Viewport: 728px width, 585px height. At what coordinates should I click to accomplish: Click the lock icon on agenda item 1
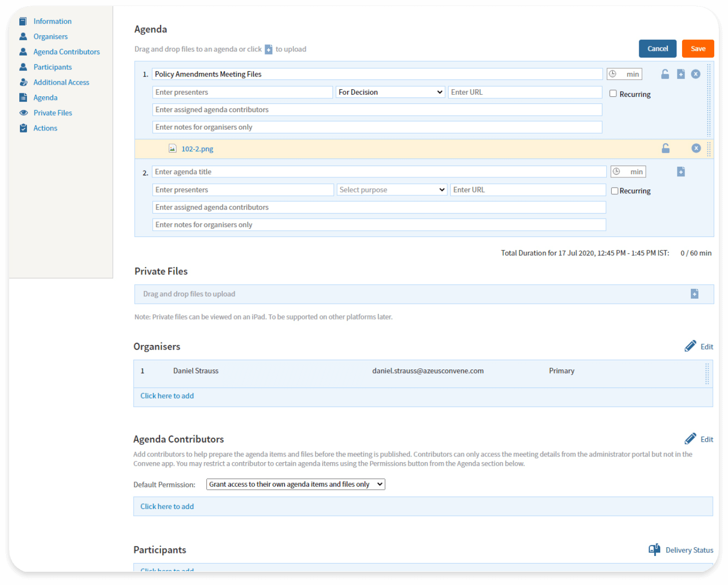coord(665,74)
